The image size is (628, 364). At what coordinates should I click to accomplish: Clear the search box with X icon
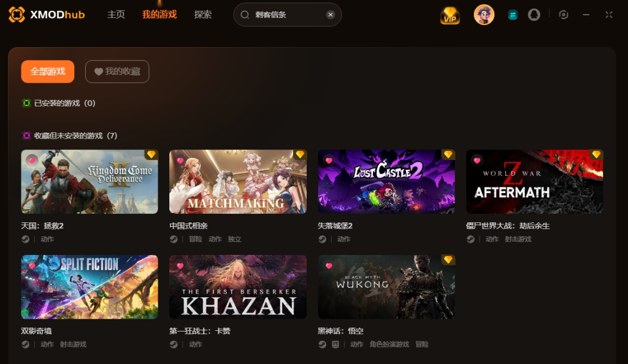click(x=331, y=15)
